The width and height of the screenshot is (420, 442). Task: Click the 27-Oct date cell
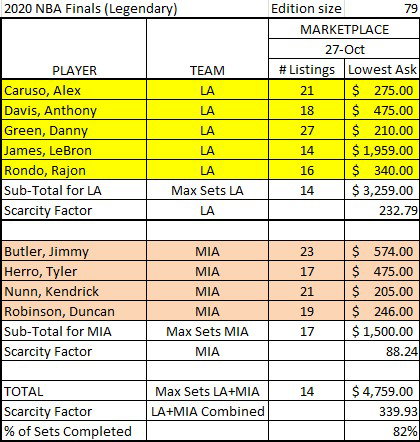(x=344, y=49)
